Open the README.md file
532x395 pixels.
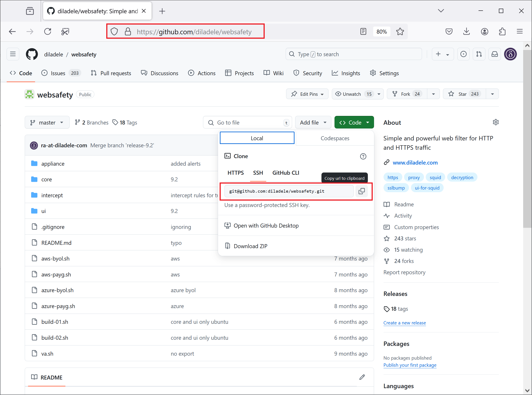click(x=56, y=243)
